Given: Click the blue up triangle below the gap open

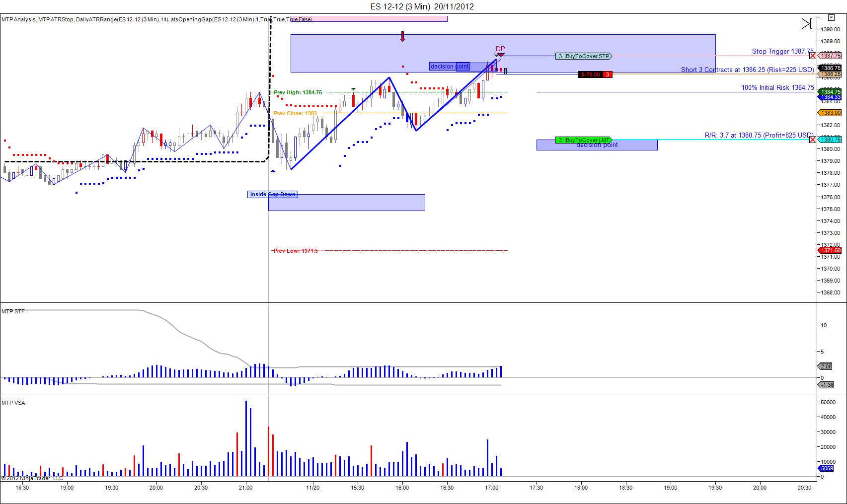Looking at the screenshot, I should click(273, 171).
